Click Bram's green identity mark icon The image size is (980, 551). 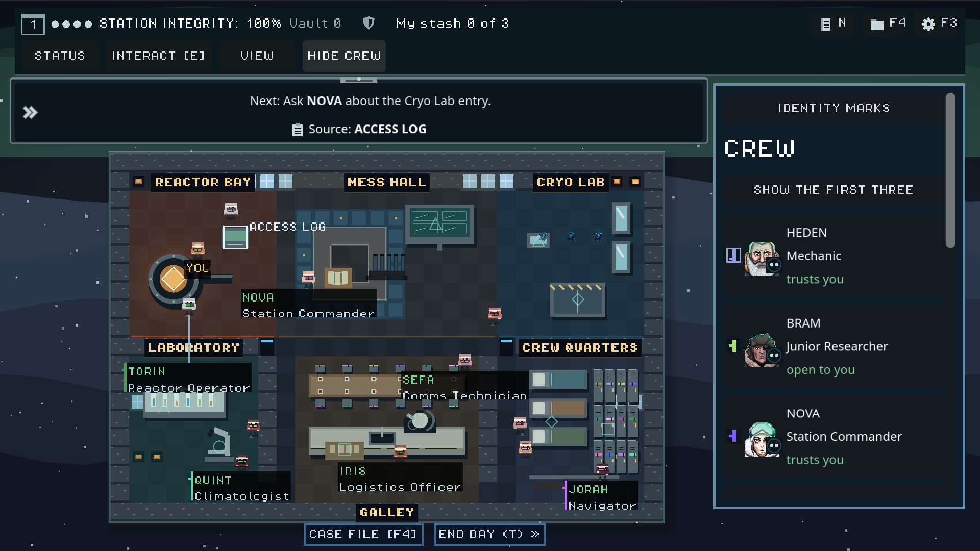733,346
